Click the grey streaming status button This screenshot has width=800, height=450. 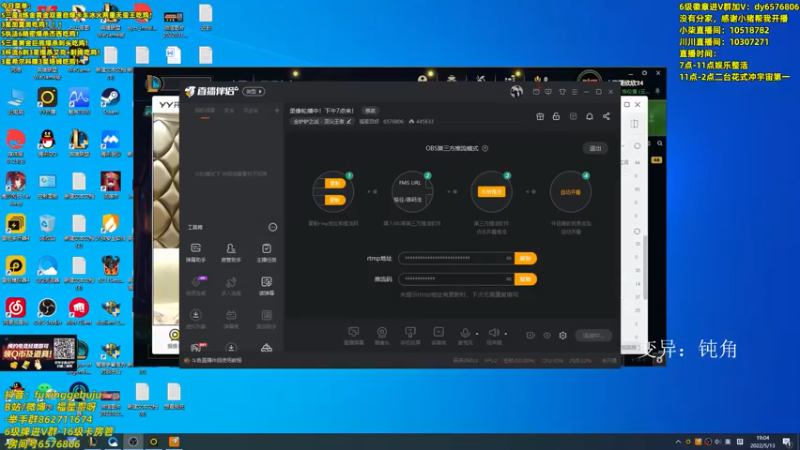click(593, 336)
